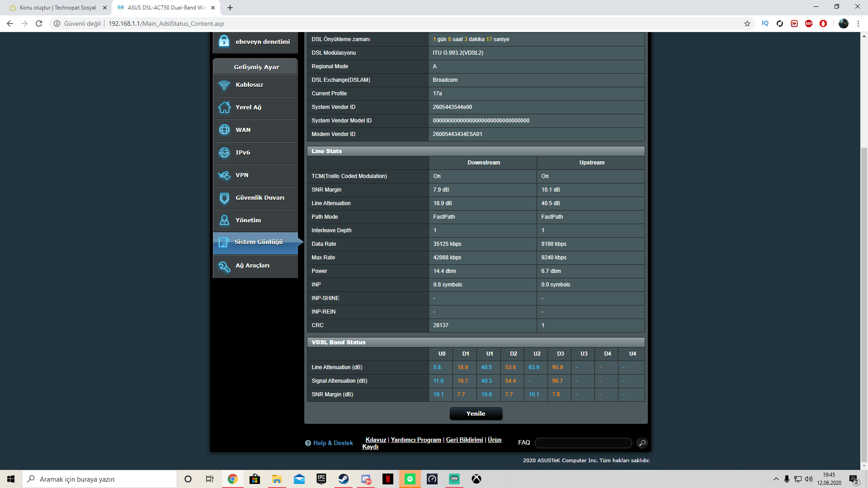Open WAN globe icon in sidebar

224,130
